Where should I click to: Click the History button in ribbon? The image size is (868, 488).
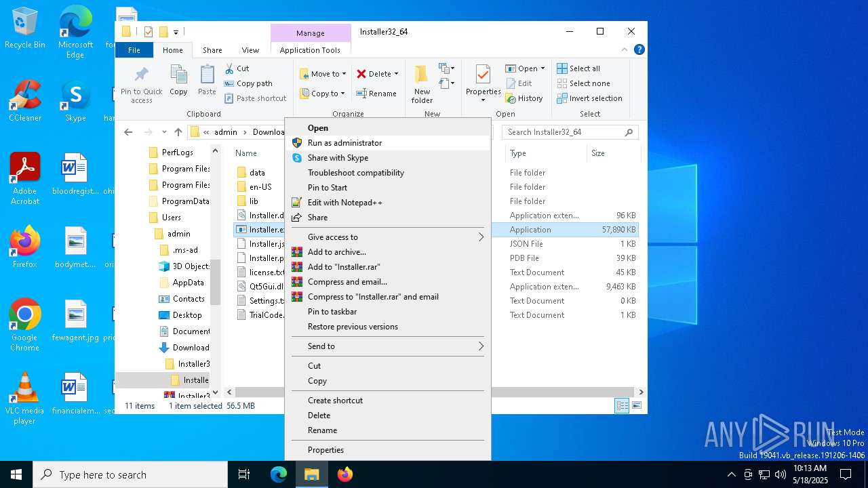click(524, 98)
